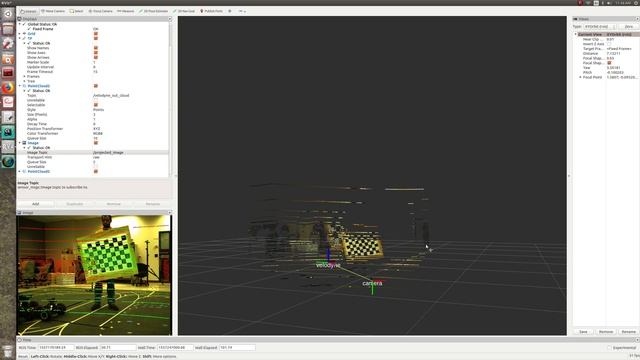Image resolution: width=640 pixels, height=360 pixels.
Task: Open the system settings wrench launcher icon
Action: click(x=8, y=43)
